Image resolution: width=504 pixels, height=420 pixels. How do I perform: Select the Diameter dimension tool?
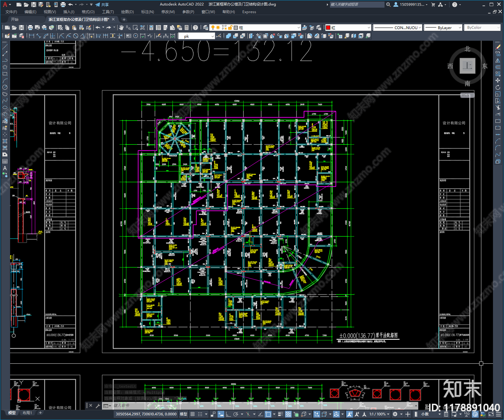coord(76,36)
